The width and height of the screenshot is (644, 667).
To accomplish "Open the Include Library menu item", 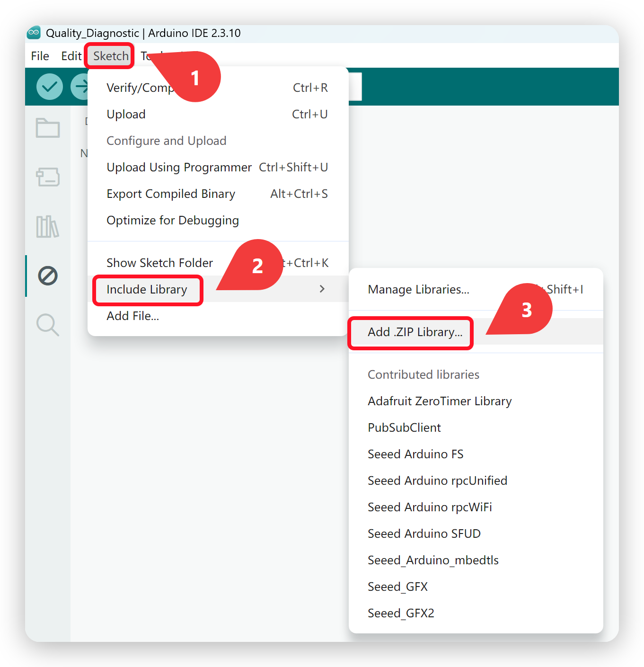I will click(218, 289).
